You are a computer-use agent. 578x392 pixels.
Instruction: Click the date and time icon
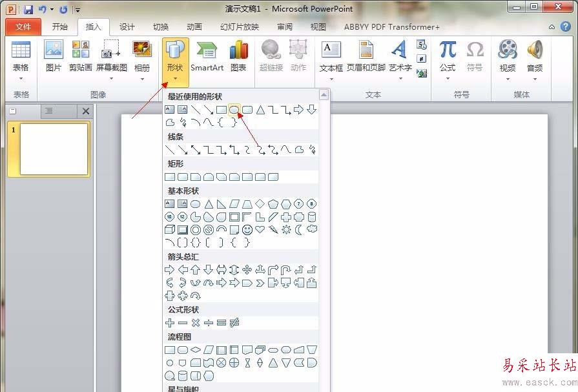(x=421, y=45)
